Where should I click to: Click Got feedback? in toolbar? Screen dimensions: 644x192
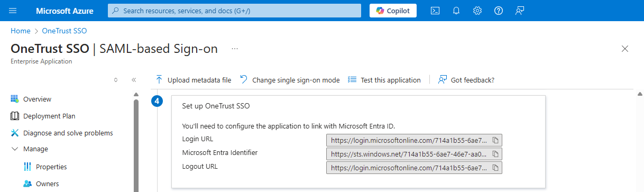(466, 80)
